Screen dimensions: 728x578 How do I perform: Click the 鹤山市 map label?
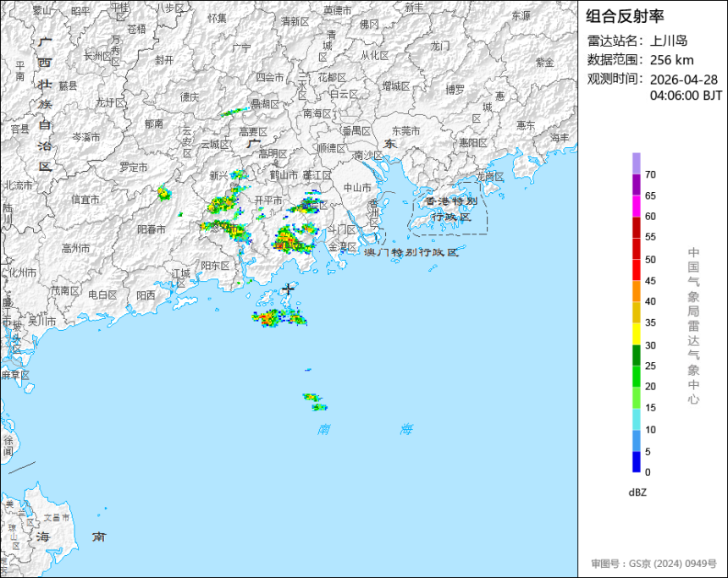pyautogui.click(x=284, y=175)
